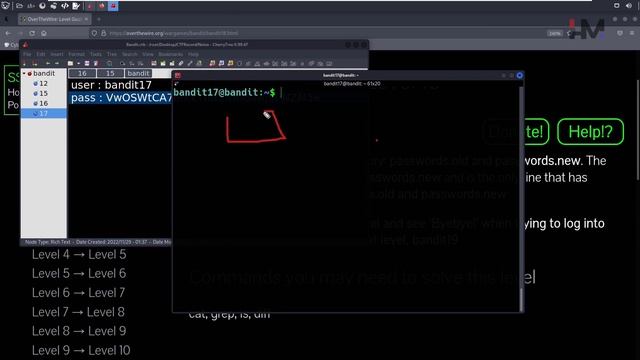Launch the code brackets app in panel
640x360 pixels.
pos(64,6)
